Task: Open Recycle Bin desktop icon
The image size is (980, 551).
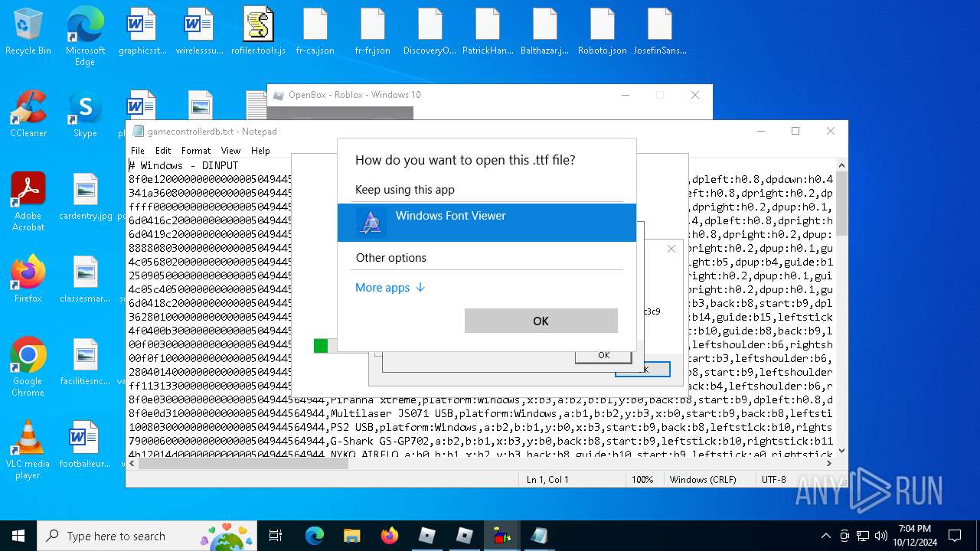Action: 28,31
